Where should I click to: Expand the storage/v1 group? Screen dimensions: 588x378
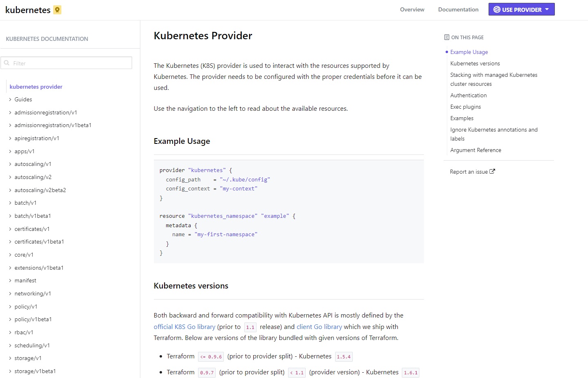10,358
